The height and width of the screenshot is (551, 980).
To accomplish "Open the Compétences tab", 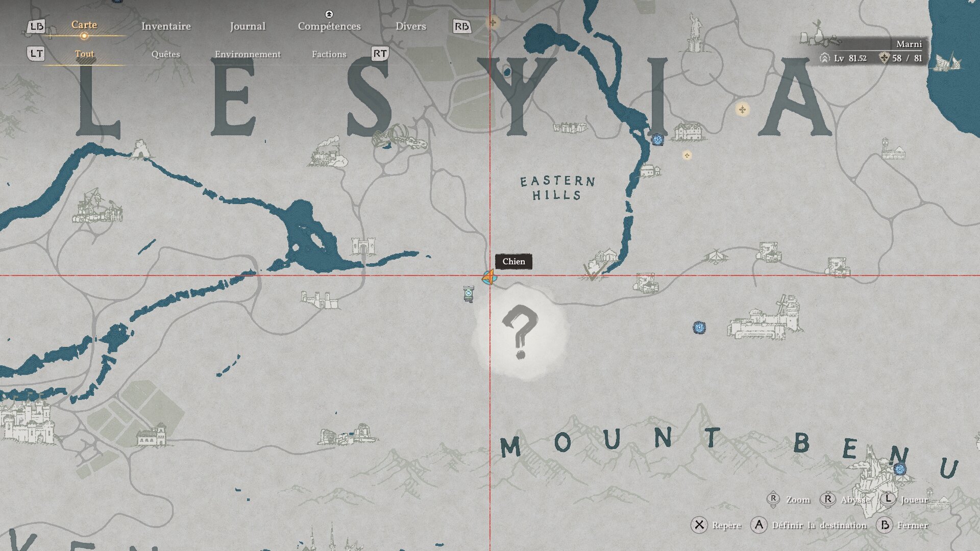I will 329,26.
